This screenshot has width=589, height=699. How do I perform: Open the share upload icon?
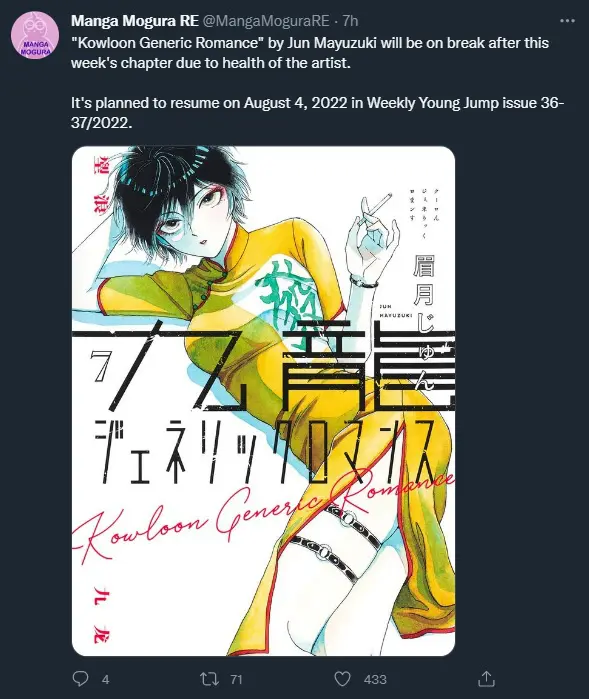pyautogui.click(x=486, y=678)
